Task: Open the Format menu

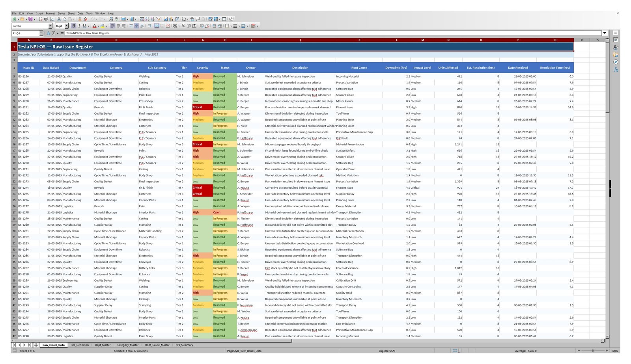Action: tap(50, 13)
